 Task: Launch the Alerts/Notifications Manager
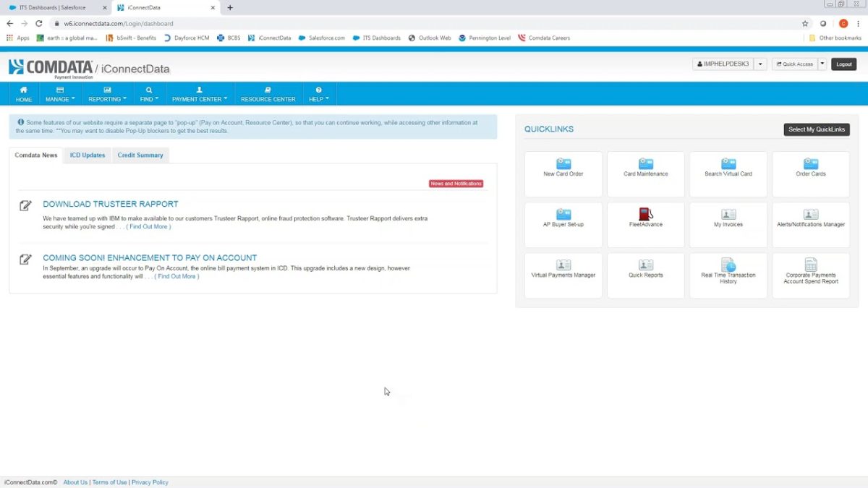point(810,224)
